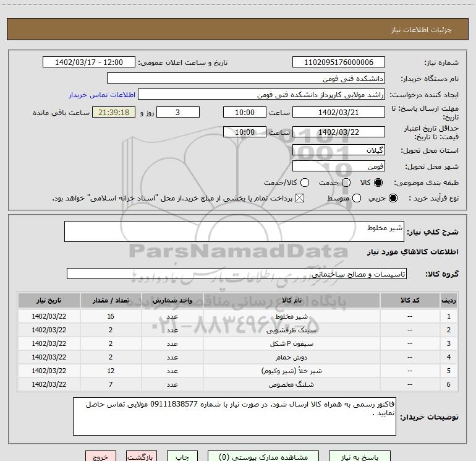Select table row item دوش حمام
Viewport: 476px width, 461px height.
[291, 358]
